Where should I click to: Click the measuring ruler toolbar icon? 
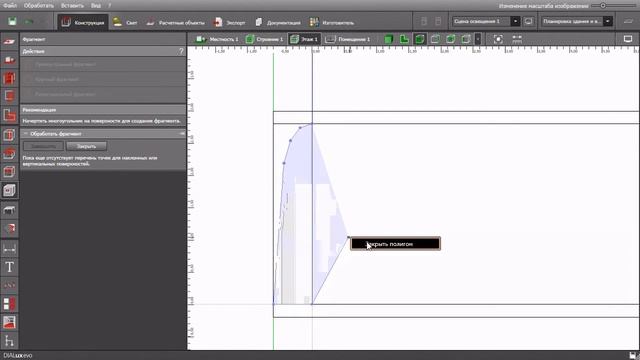[x=517, y=39]
